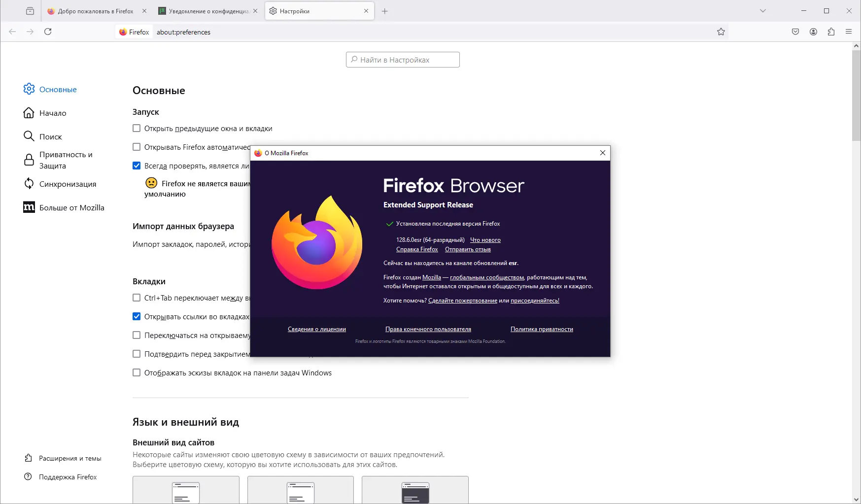Click the magnifier icon for Поиск
The width and height of the screenshot is (861, 504).
29,136
